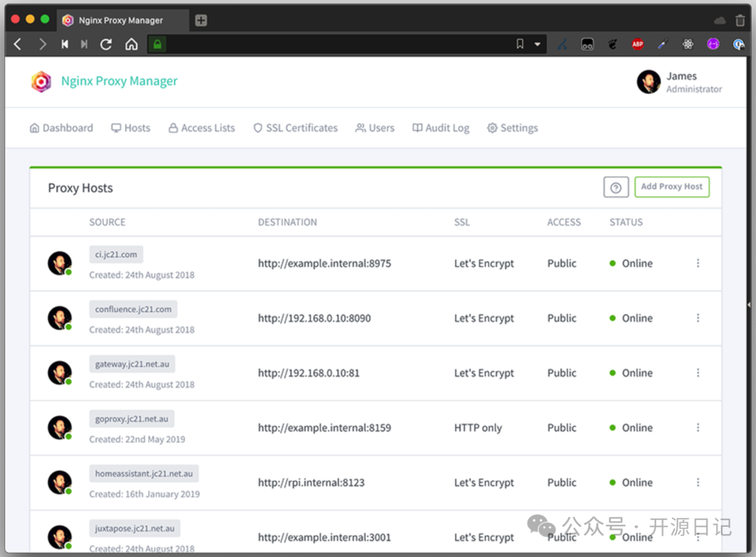Screen dimensions: 756x557
Task: Click the Nginx Proxy Manager logo icon
Action: (41, 81)
